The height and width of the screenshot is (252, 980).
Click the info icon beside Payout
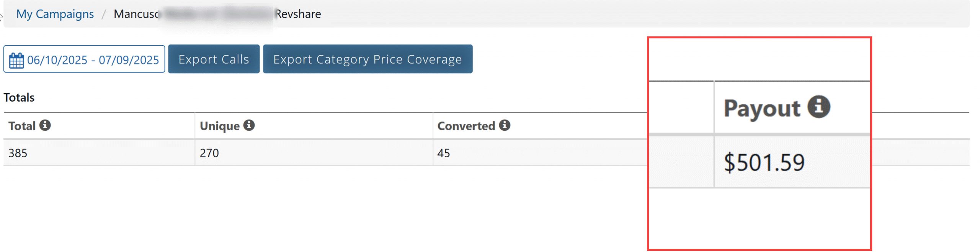point(819,107)
